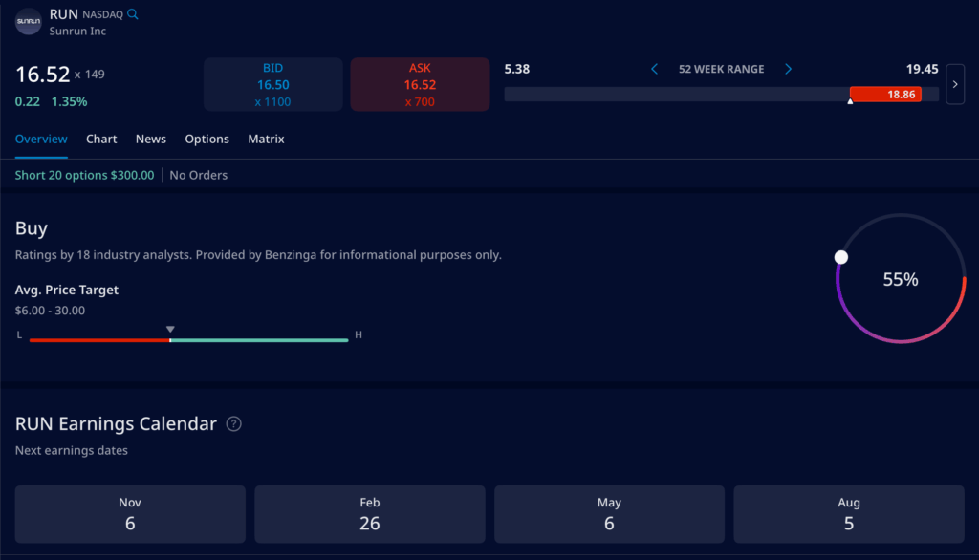Click the ASK 16.52 price box
Viewport: 979px width, 560px height.
(420, 84)
